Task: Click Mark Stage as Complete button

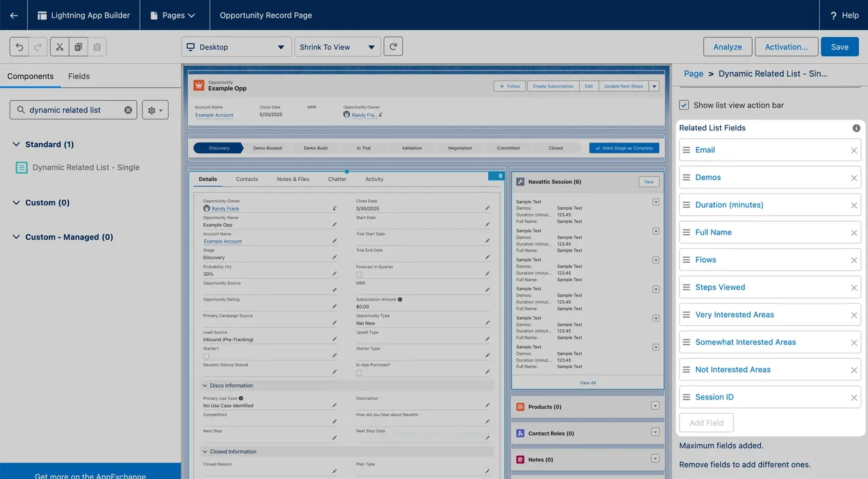Action: pos(624,148)
